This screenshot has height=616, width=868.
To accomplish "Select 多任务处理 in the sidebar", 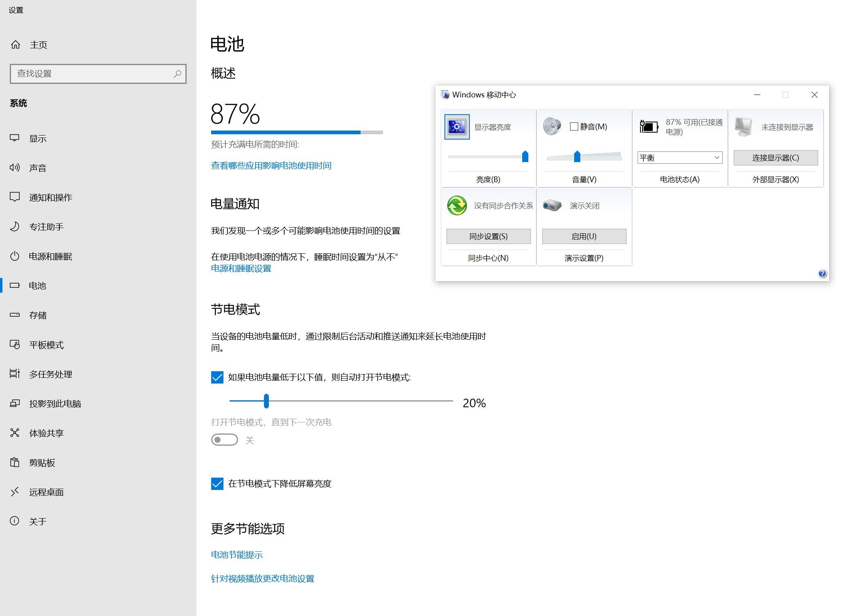I will (x=50, y=374).
